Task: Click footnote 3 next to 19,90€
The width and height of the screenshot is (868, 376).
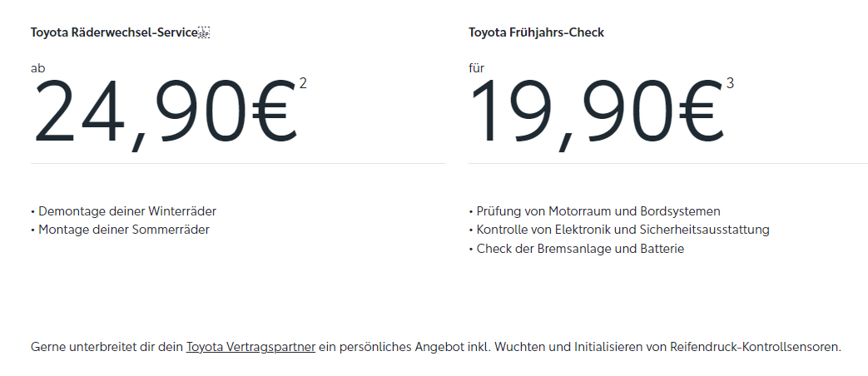Action: click(730, 83)
